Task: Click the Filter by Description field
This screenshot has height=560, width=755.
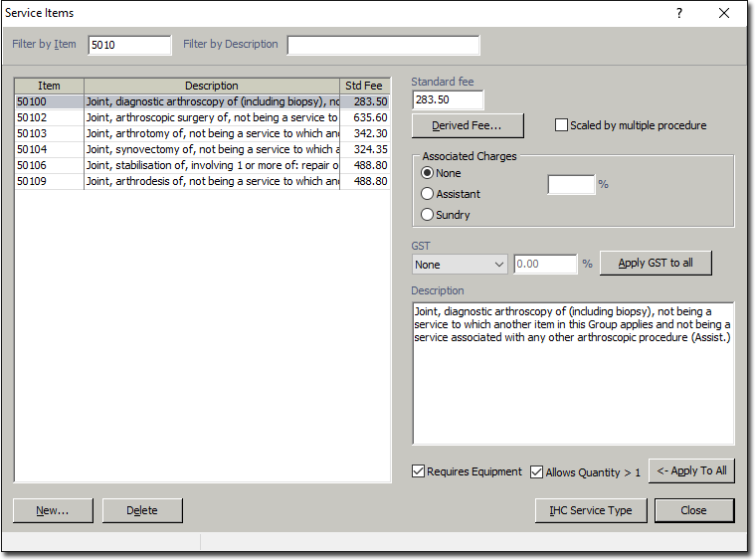Action: (x=383, y=46)
